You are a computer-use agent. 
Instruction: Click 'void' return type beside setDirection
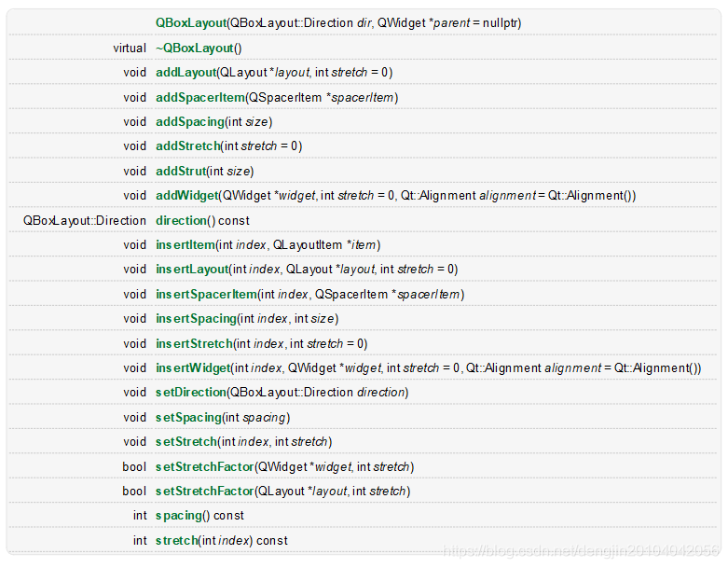[134, 392]
